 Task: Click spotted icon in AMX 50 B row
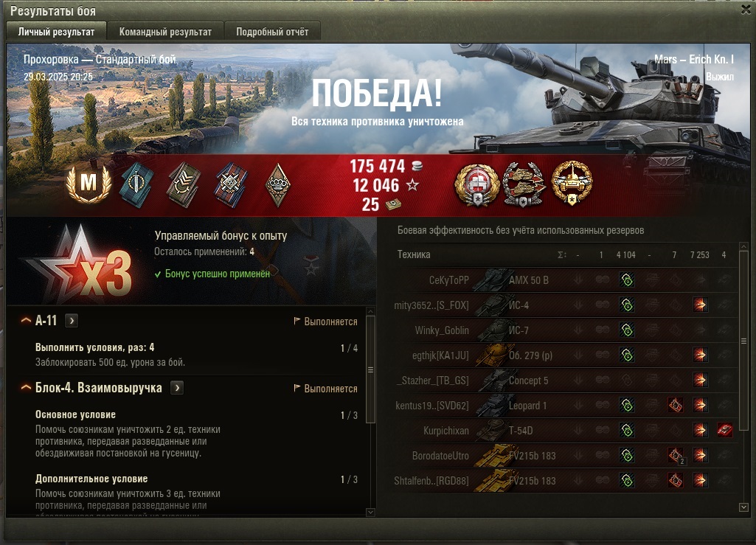pyautogui.click(x=627, y=280)
